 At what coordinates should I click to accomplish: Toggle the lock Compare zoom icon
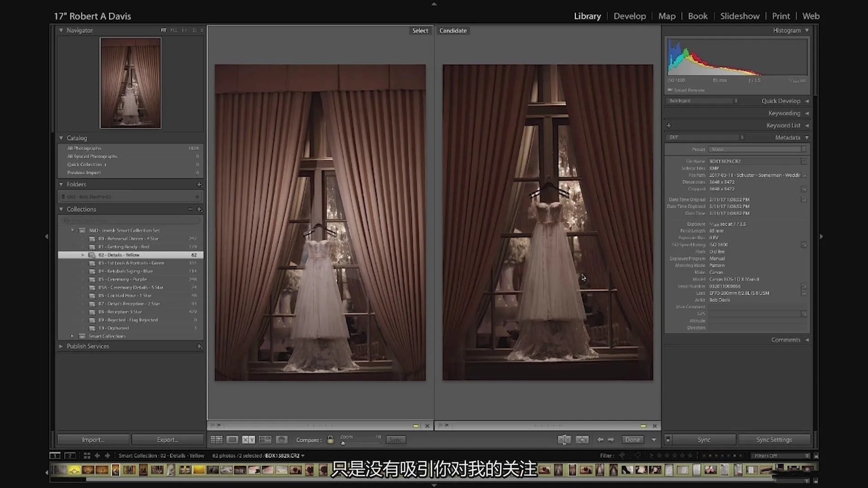point(330,439)
